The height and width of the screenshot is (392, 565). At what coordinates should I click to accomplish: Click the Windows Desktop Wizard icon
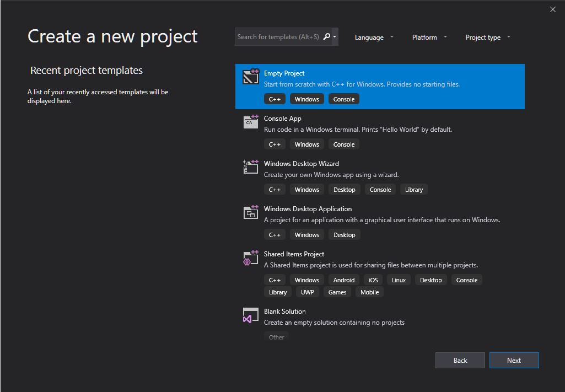click(251, 167)
